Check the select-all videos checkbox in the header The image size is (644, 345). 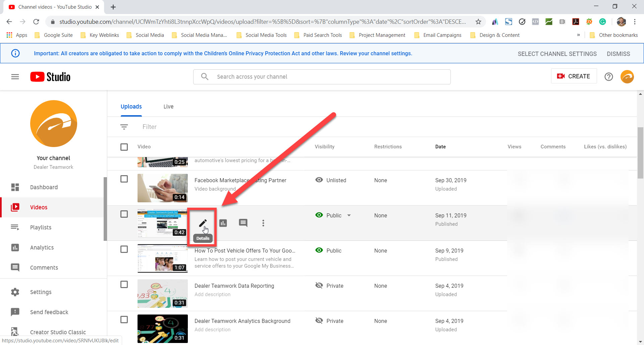pos(124,147)
